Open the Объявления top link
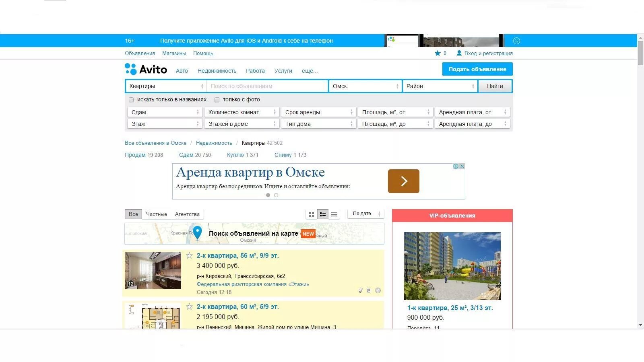644x362 pixels. point(140,53)
